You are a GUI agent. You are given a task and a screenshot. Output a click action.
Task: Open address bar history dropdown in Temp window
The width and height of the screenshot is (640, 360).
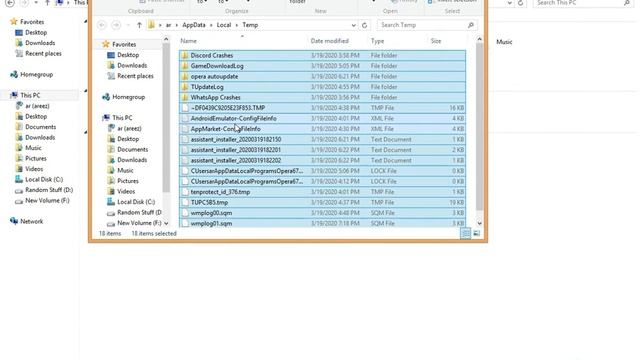click(x=353, y=25)
